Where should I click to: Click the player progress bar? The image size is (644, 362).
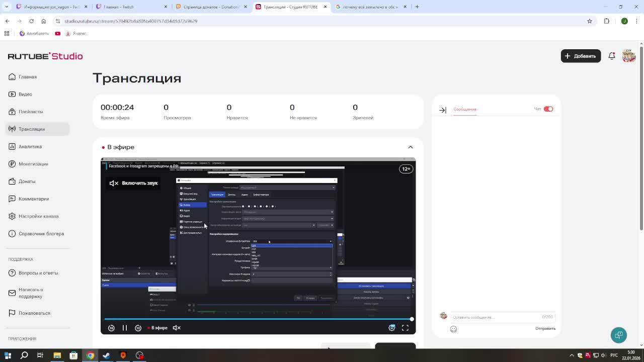point(258,319)
